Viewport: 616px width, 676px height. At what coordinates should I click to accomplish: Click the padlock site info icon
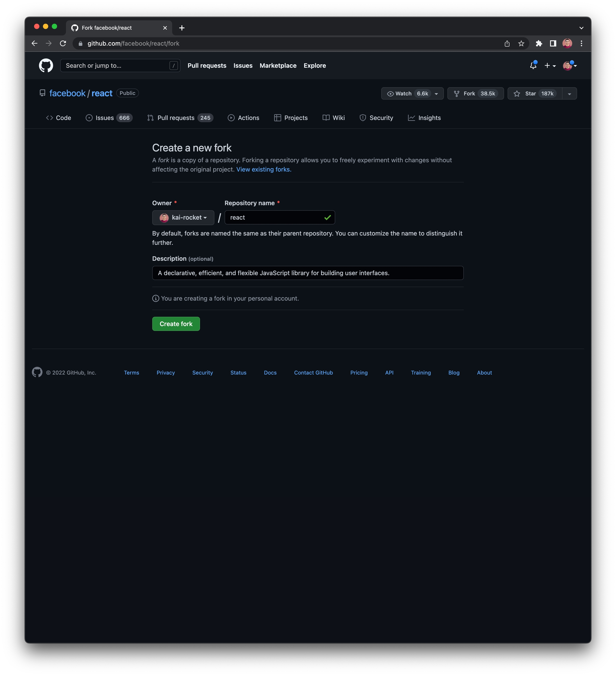pos(80,44)
